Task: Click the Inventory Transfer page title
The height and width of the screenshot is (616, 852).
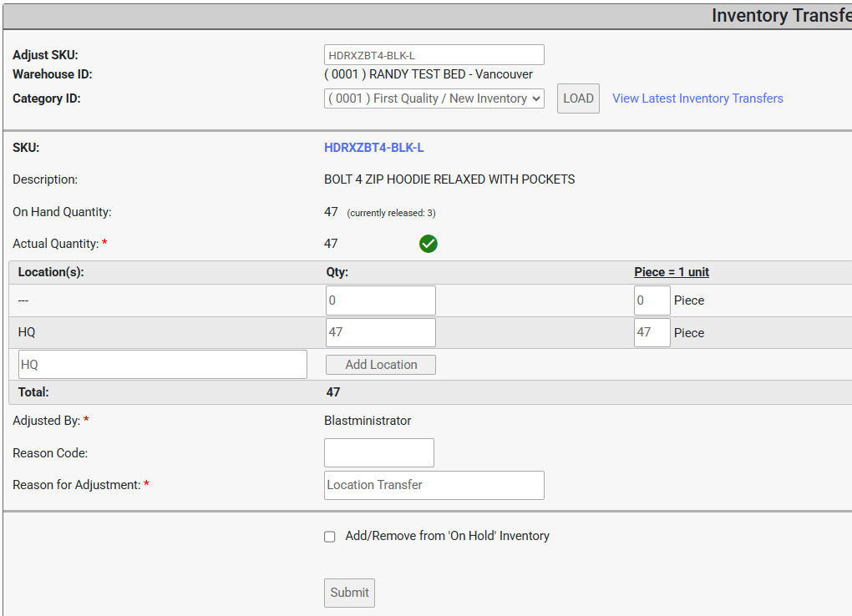Action: tap(780, 16)
